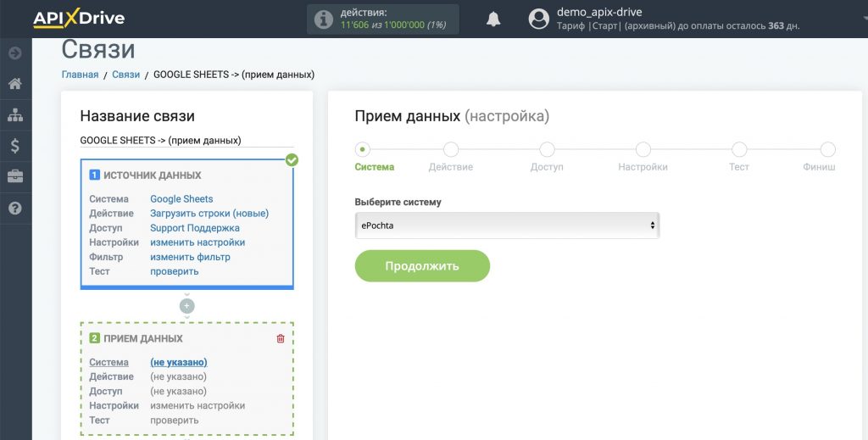Click изменить фильтр link
The height and width of the screenshot is (440, 868).
click(190, 257)
